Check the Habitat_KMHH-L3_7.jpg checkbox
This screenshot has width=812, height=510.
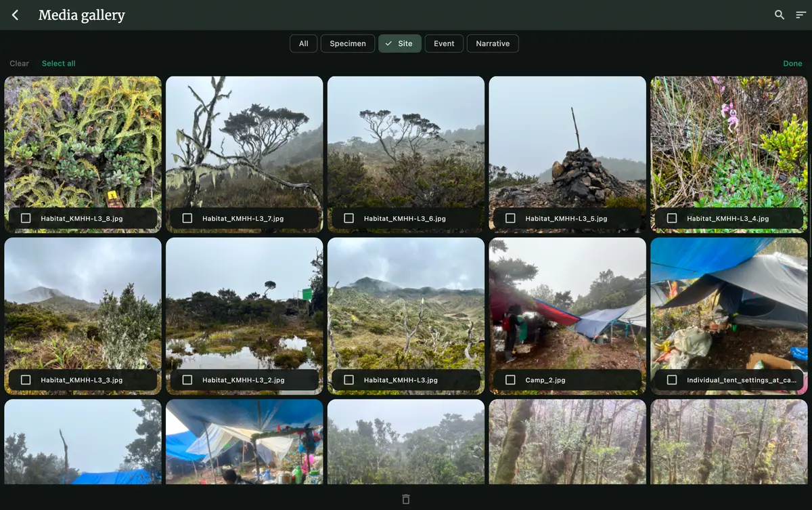187,218
